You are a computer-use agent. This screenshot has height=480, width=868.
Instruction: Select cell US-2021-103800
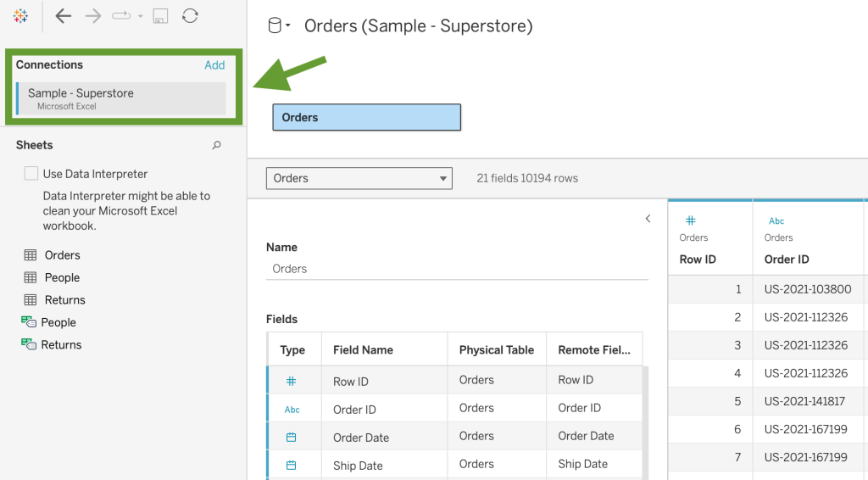tap(808, 289)
